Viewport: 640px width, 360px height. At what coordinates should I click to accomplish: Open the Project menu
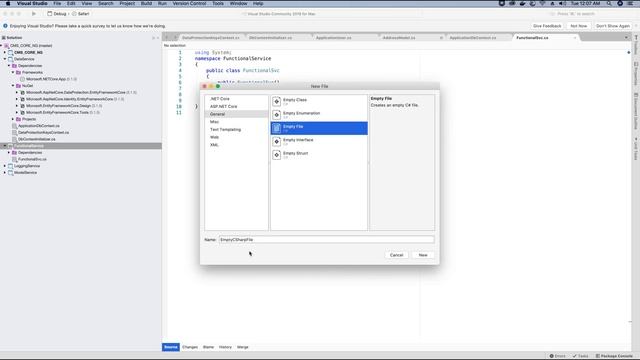(127, 3)
